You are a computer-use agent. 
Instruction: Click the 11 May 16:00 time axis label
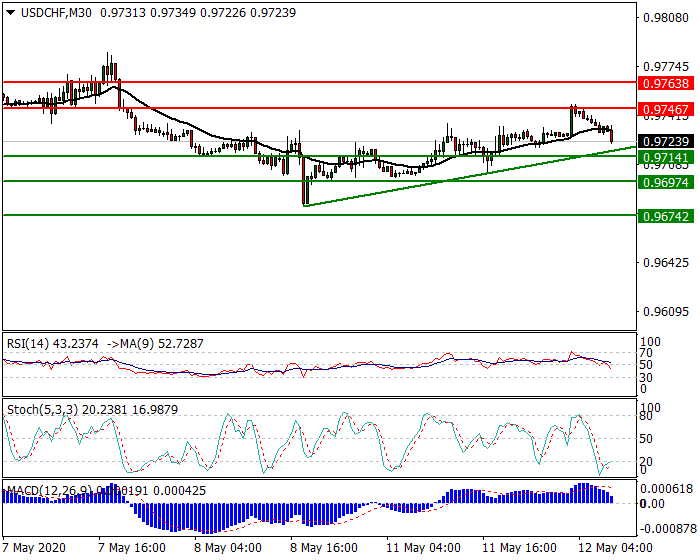pos(519,547)
